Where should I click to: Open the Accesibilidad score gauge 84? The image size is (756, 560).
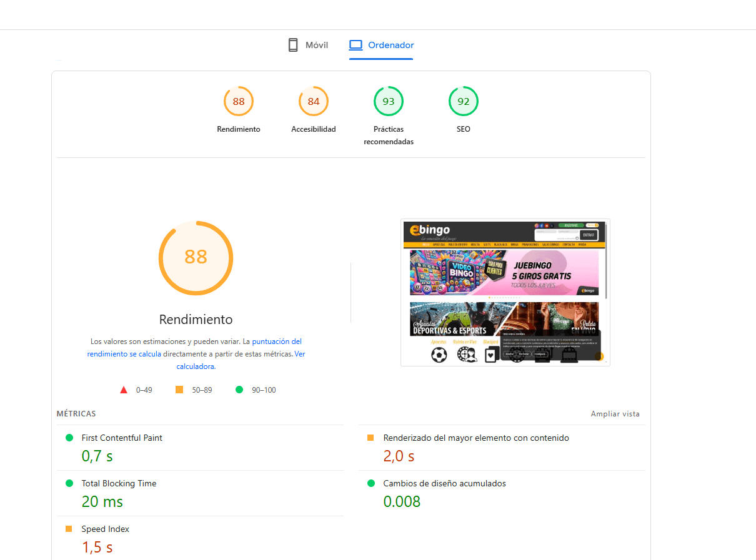point(314,101)
